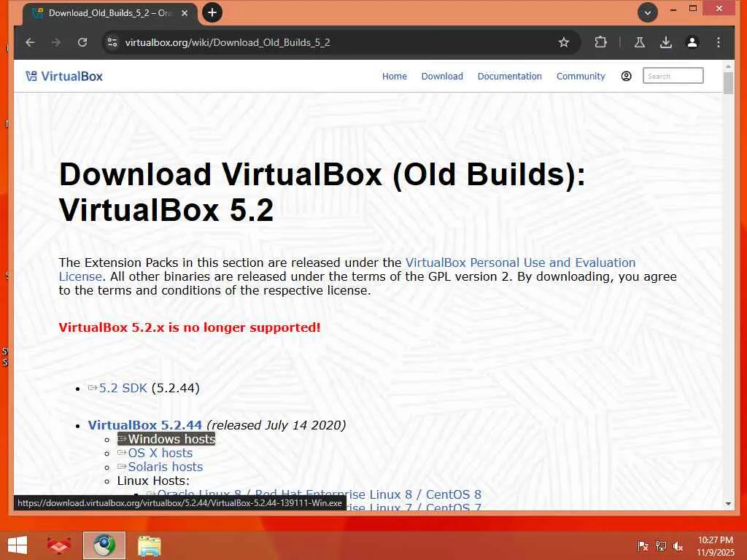Go back to the previous page
This screenshot has width=747, height=560.
pos(30,42)
